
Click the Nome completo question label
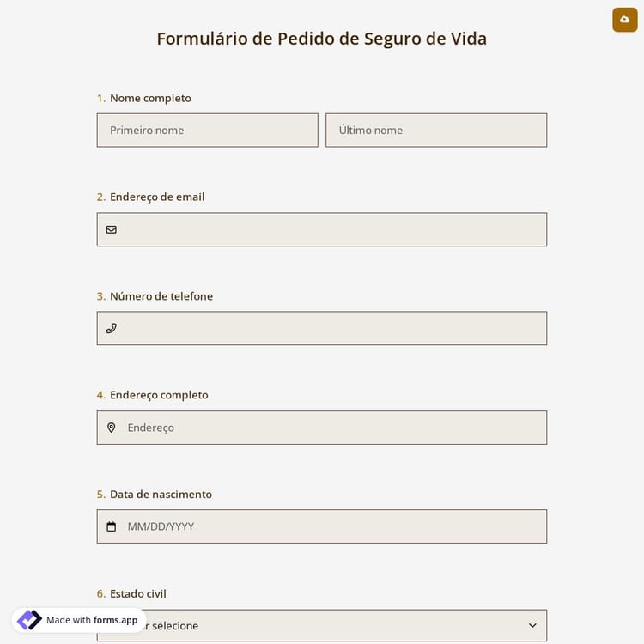[150, 98]
